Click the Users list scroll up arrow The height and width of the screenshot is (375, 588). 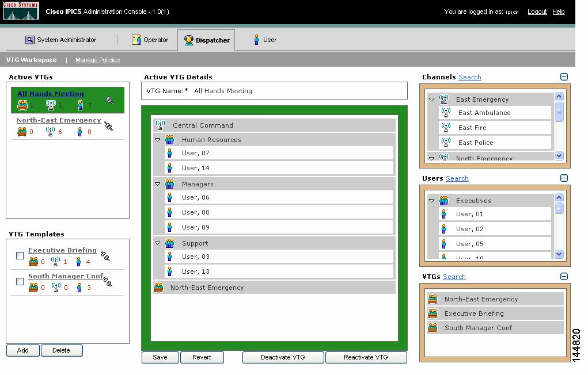click(x=559, y=197)
